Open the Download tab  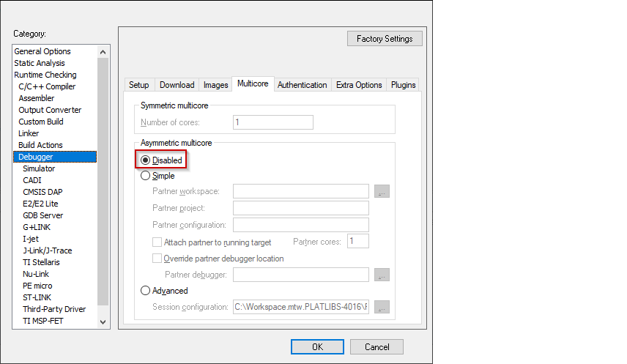pyautogui.click(x=177, y=85)
